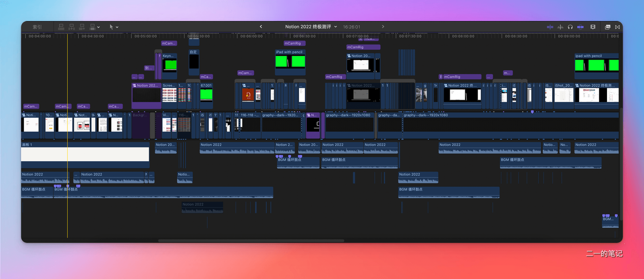Click the 00:08:00:00 mark on the ruler
The width and height of the screenshot is (644, 279).
coord(463,36)
